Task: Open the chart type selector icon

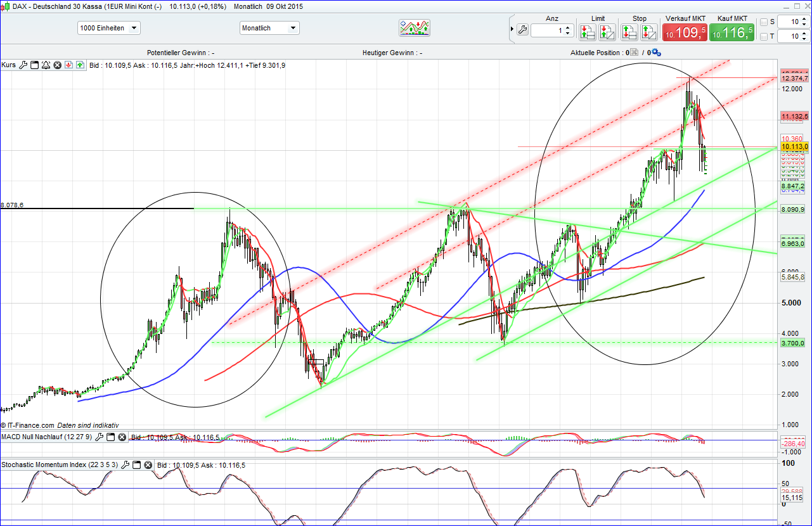Action: (415, 27)
